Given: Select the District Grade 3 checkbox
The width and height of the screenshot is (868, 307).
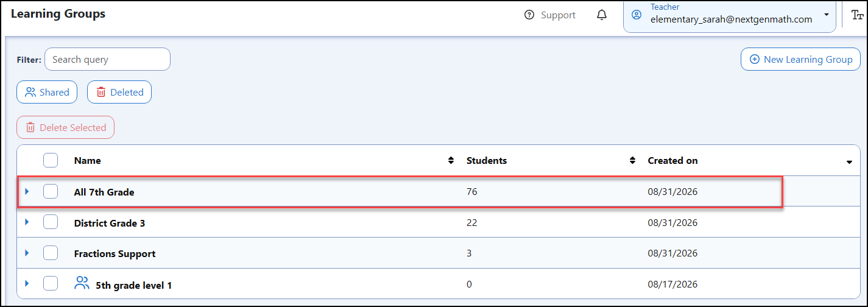Looking at the screenshot, I should tap(51, 222).
